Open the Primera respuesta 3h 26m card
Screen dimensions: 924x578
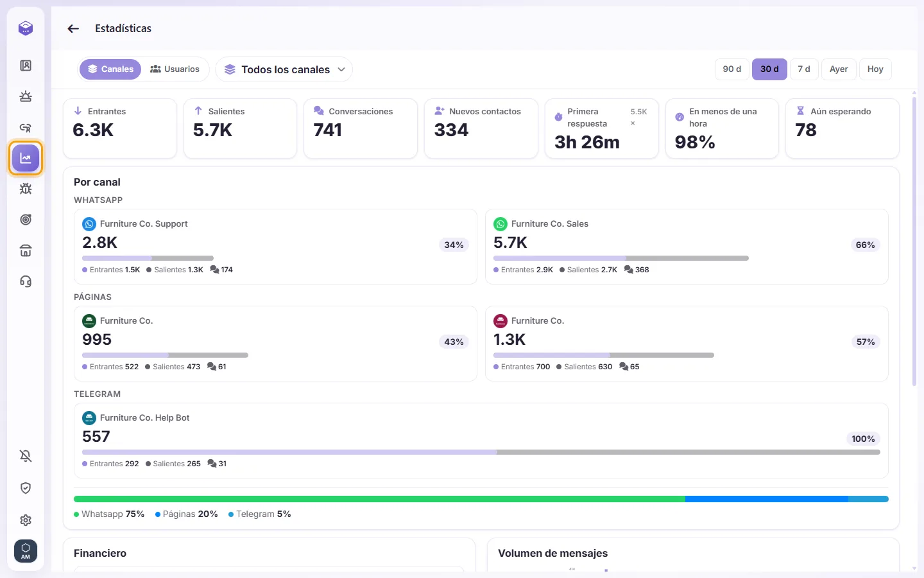(x=602, y=128)
